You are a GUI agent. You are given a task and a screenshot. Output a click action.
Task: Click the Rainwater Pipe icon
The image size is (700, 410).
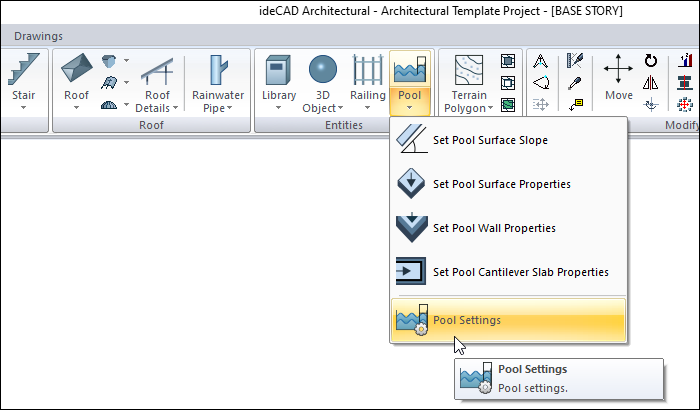pos(217,72)
